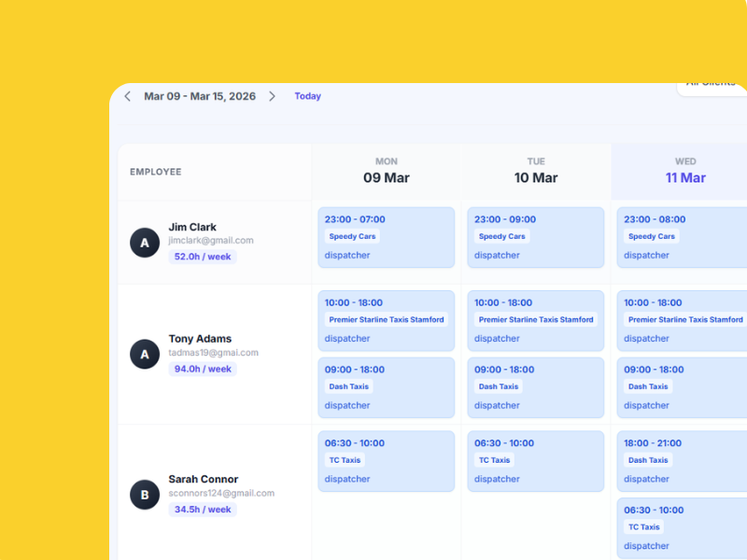Click the EMPLOYEE column header
The height and width of the screenshot is (560, 747).
tap(156, 172)
